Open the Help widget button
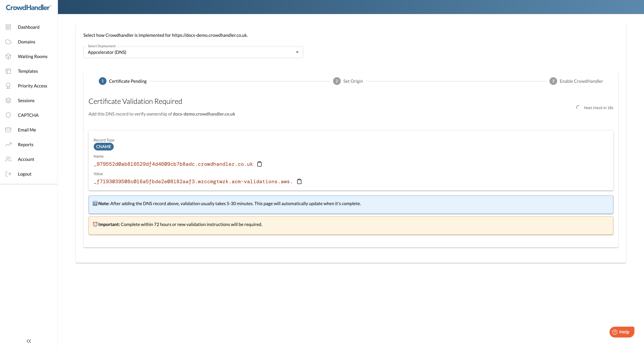Image resolution: width=644 pixels, height=349 pixels. click(x=622, y=332)
